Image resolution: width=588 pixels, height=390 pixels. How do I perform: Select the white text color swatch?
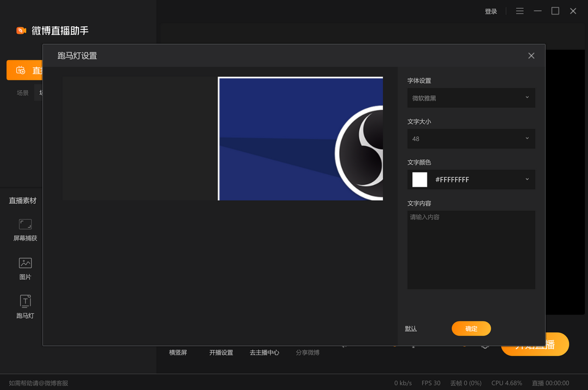(x=419, y=179)
